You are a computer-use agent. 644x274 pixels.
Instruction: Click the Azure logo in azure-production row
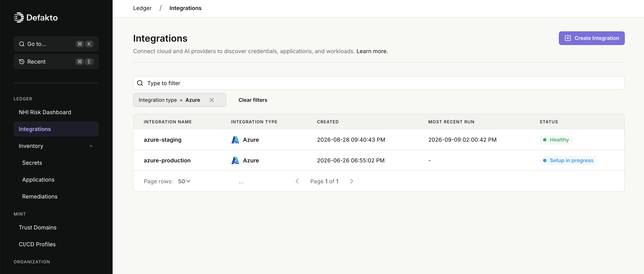(235, 160)
